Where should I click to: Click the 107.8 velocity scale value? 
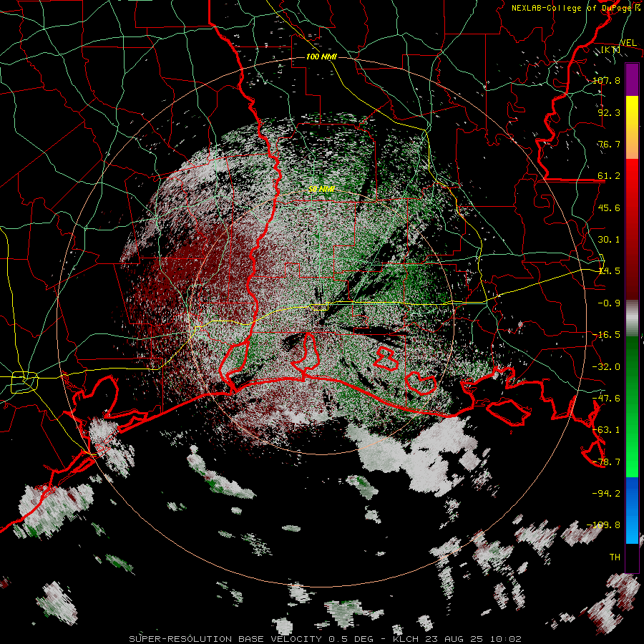tap(606, 80)
